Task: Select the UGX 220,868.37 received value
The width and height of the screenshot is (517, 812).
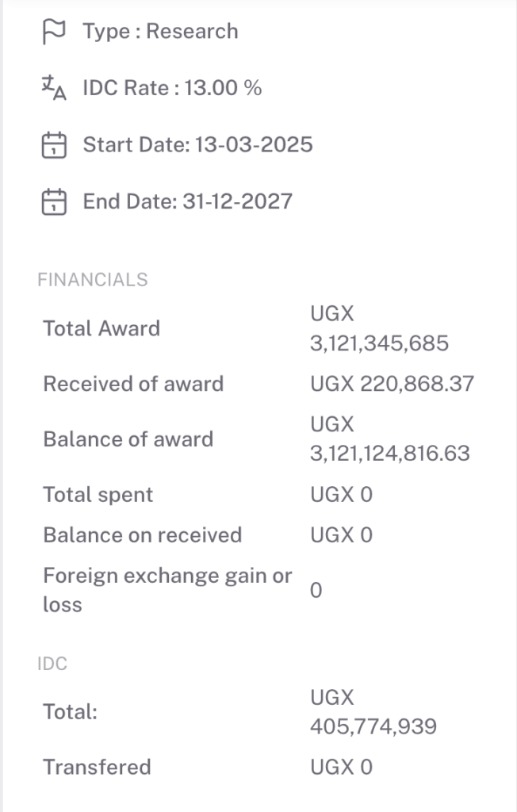Action: [393, 384]
